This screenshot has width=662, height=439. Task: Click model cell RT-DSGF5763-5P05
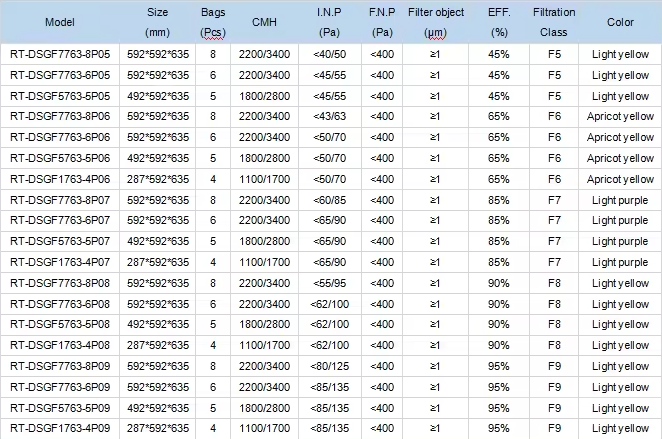[x=60, y=96]
